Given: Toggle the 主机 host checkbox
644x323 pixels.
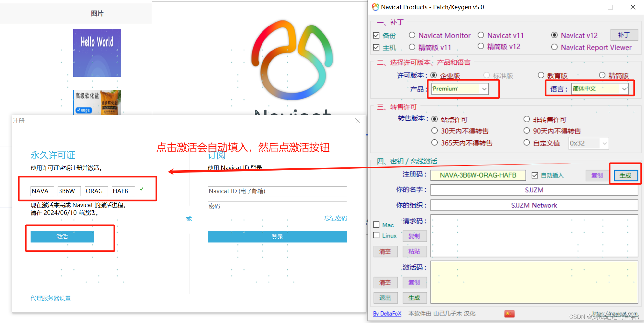Looking at the screenshot, I should pos(376,47).
